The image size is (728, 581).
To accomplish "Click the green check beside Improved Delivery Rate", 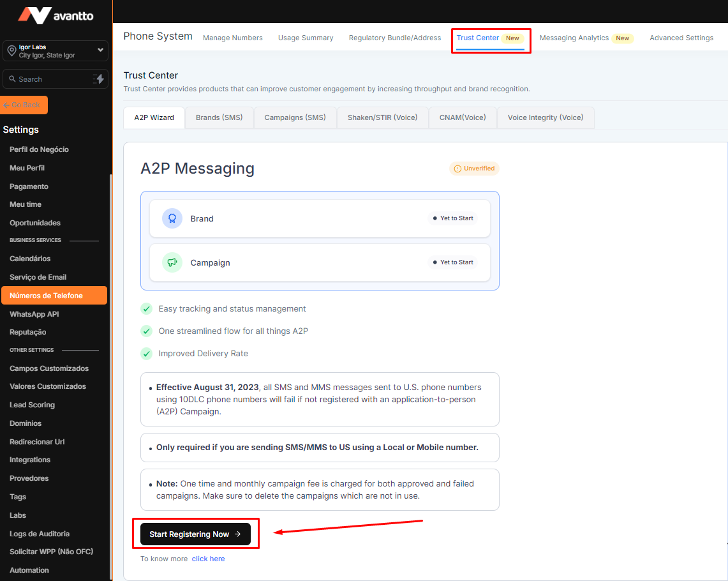I will (147, 354).
